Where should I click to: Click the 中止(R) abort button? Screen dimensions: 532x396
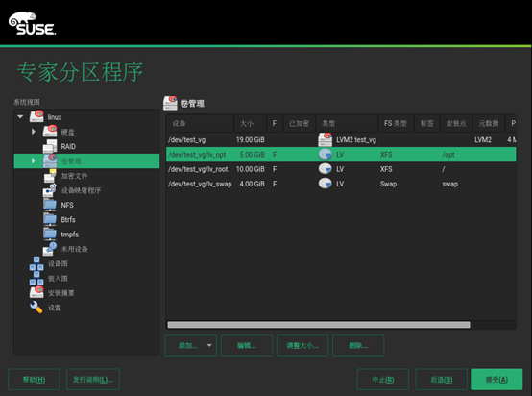point(383,380)
